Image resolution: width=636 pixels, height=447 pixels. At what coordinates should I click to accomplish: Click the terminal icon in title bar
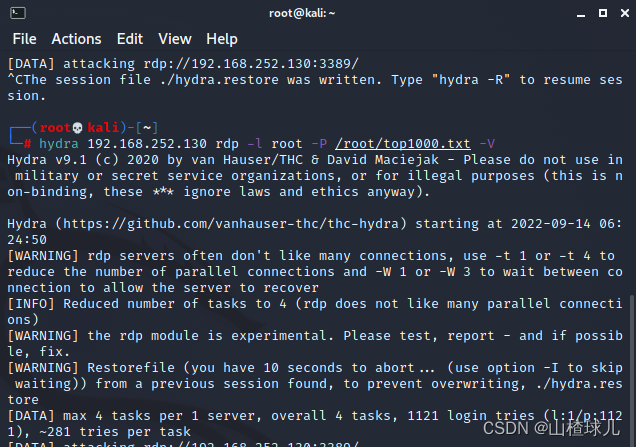18,13
